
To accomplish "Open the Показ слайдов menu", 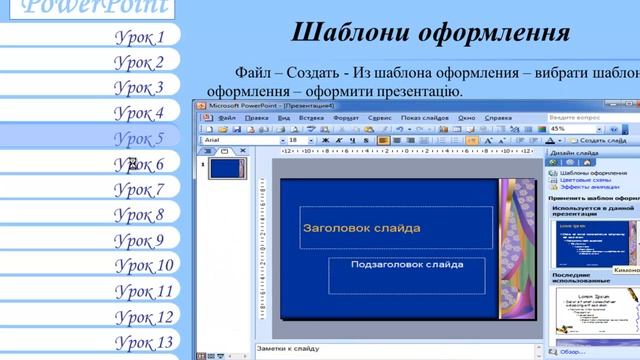I will (x=424, y=118).
